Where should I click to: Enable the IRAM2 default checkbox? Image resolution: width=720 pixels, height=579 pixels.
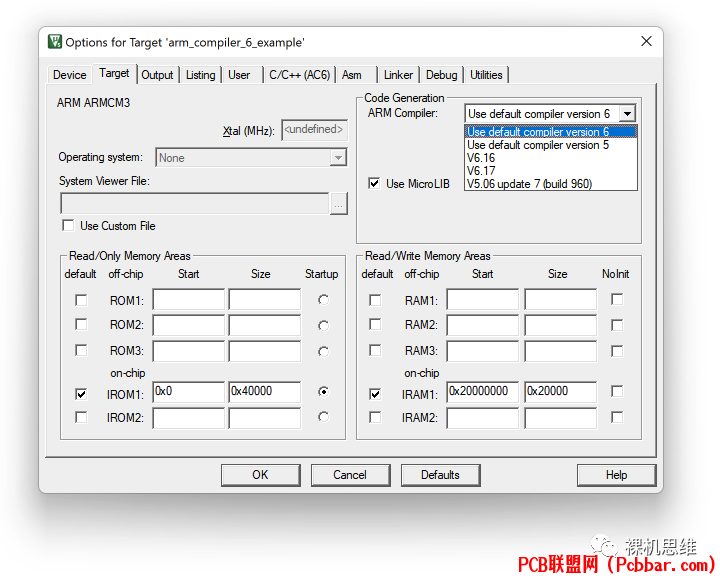[375, 417]
